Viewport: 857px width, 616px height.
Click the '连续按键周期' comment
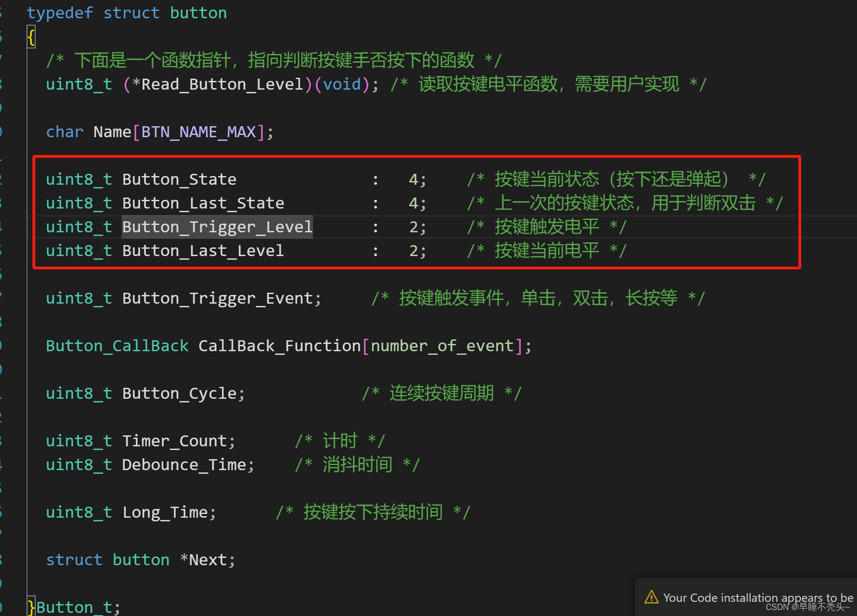(x=442, y=393)
